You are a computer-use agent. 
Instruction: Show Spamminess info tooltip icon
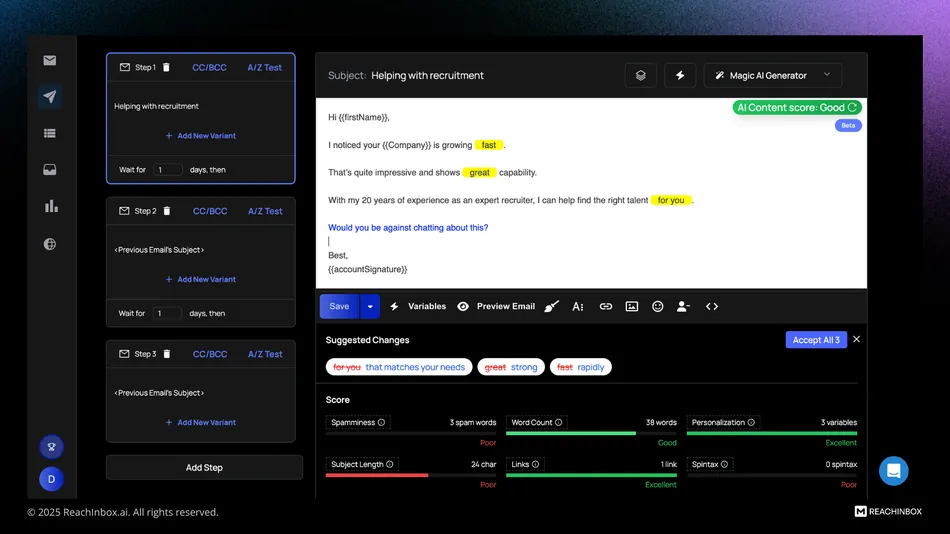381,422
